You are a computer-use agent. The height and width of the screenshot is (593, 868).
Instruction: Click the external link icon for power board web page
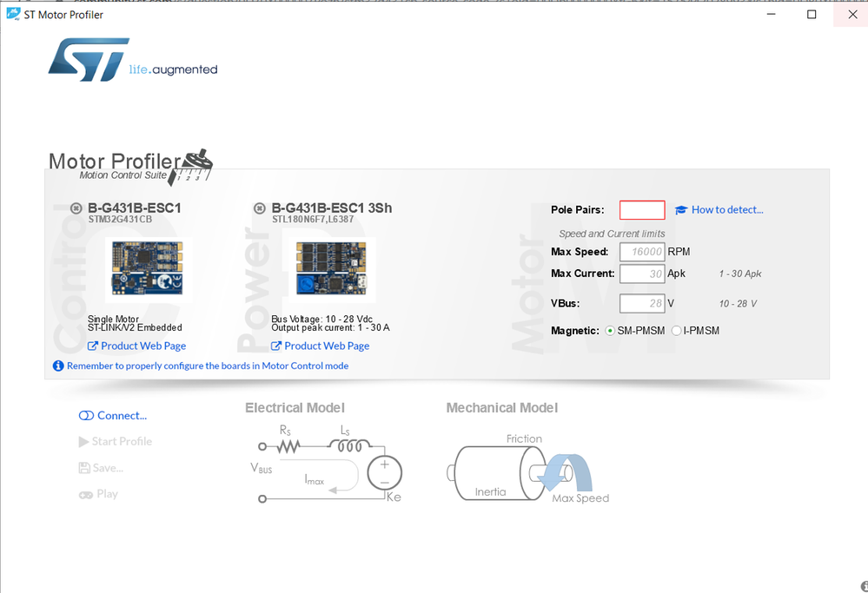tap(275, 346)
